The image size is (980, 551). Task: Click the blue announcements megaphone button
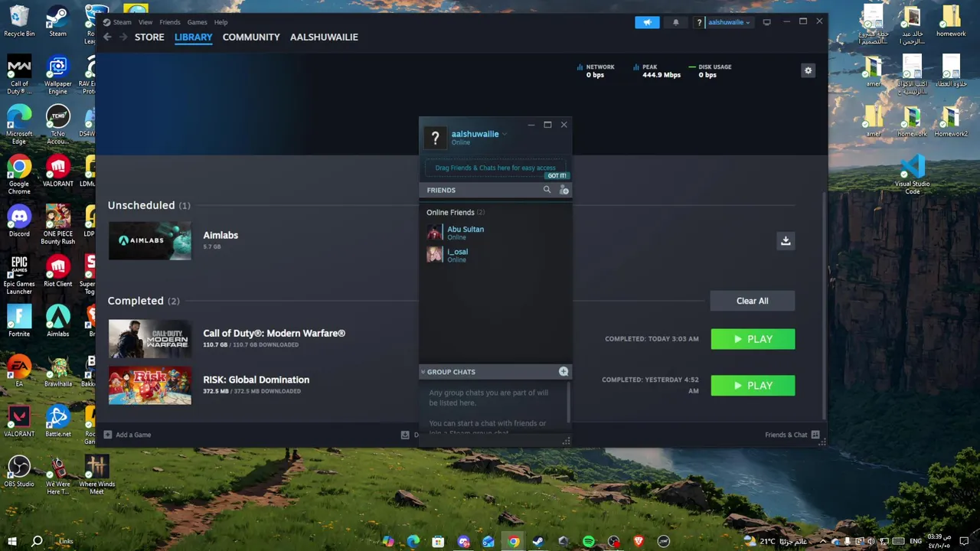click(x=647, y=22)
